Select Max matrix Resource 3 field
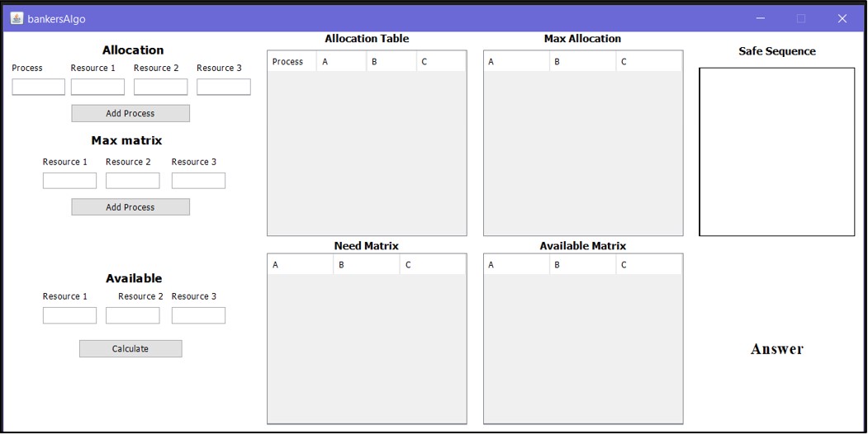The height and width of the screenshot is (435, 868). pyautogui.click(x=198, y=181)
